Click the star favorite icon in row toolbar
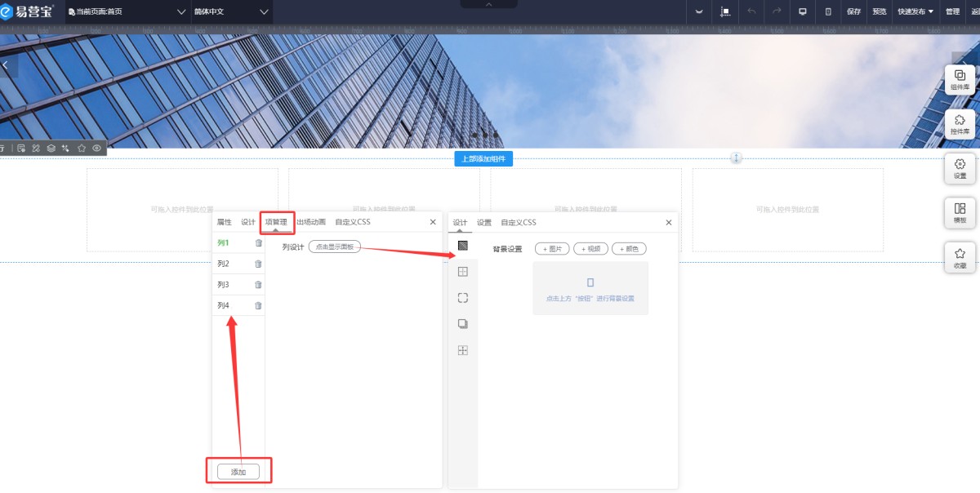This screenshot has height=493, width=980. [82, 148]
